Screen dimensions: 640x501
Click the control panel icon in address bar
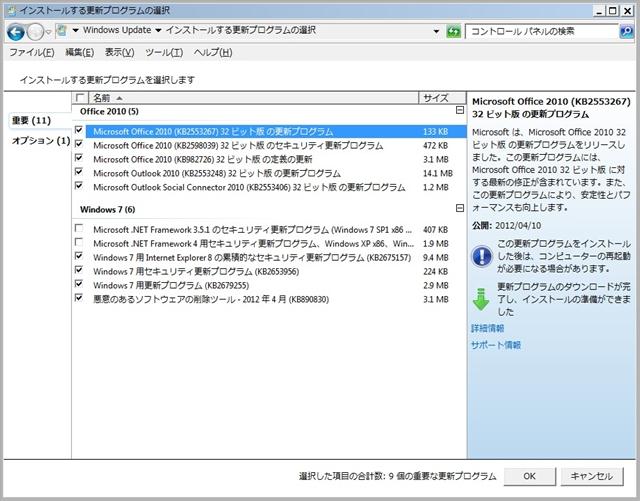62,30
